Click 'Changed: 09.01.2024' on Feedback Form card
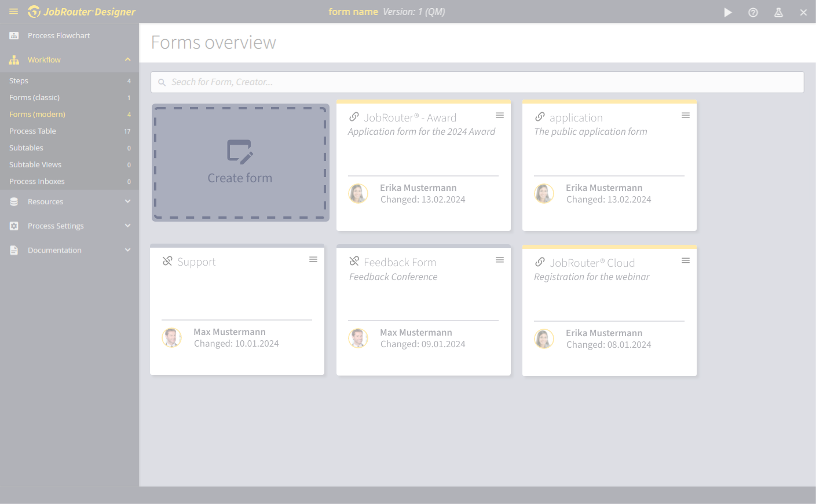Viewport: 816px width, 504px height. pos(423,344)
